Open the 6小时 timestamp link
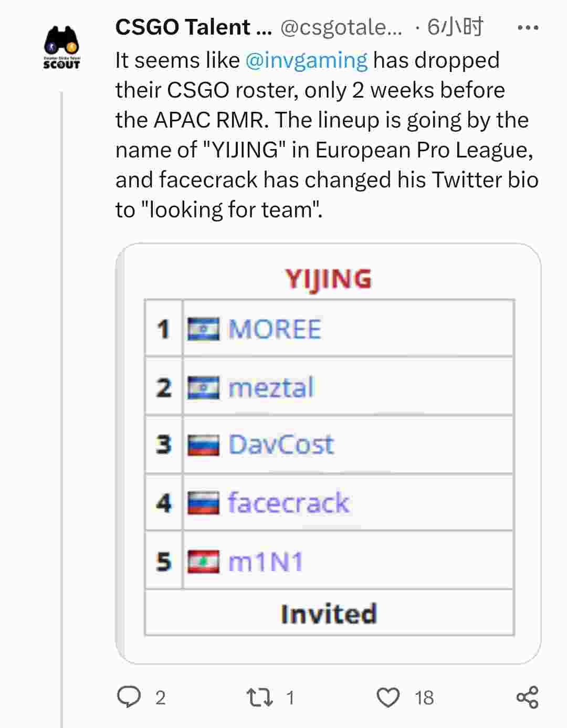567x728 pixels. [x=455, y=27]
